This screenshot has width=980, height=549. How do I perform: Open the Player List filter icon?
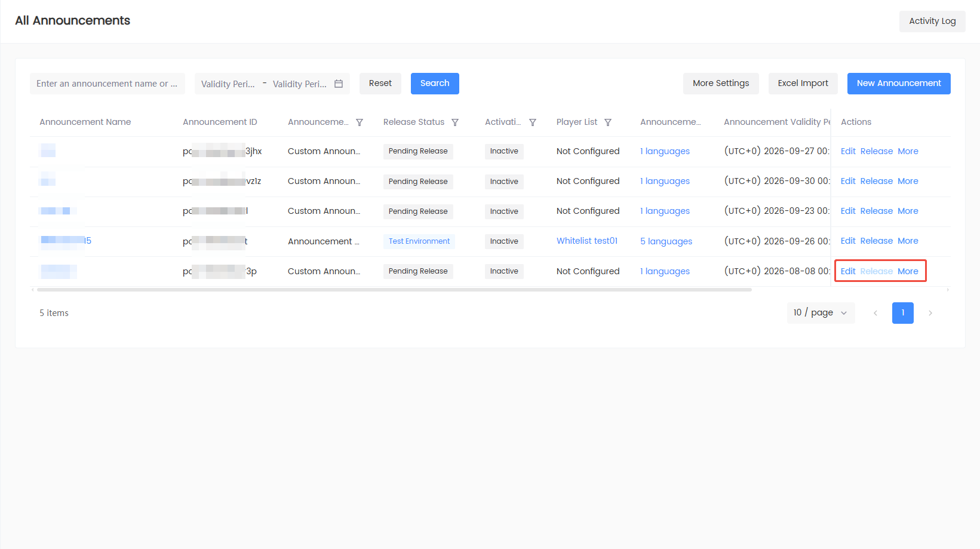[x=608, y=122]
